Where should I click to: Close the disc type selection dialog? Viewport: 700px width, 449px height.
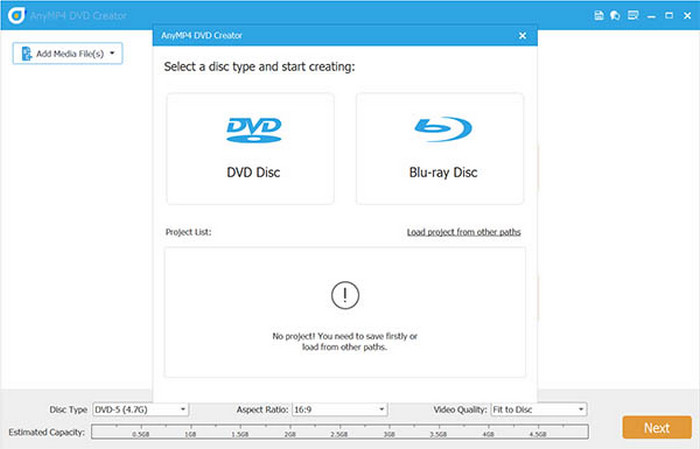pos(522,36)
